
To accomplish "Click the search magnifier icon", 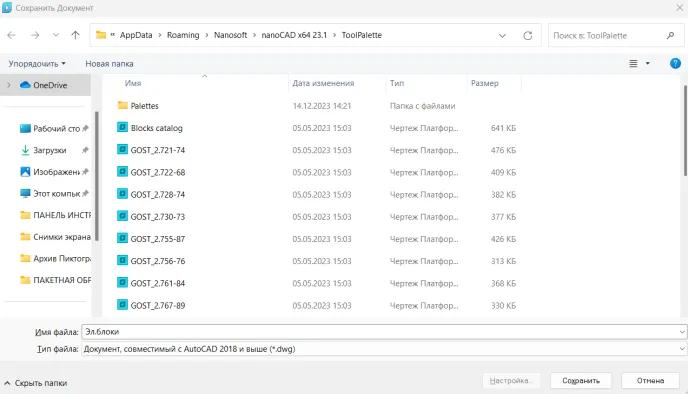I will click(x=670, y=36).
